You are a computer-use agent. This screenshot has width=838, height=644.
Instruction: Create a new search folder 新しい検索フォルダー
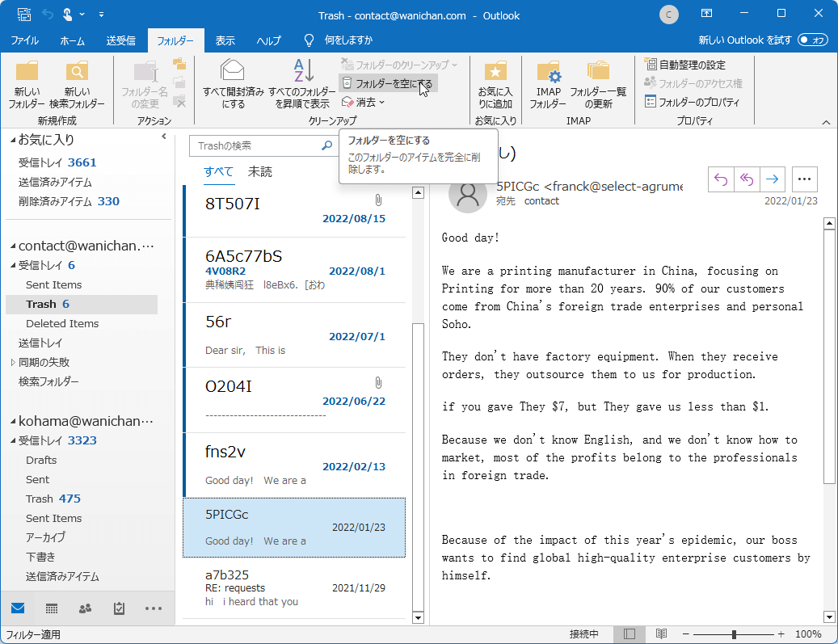[x=77, y=85]
